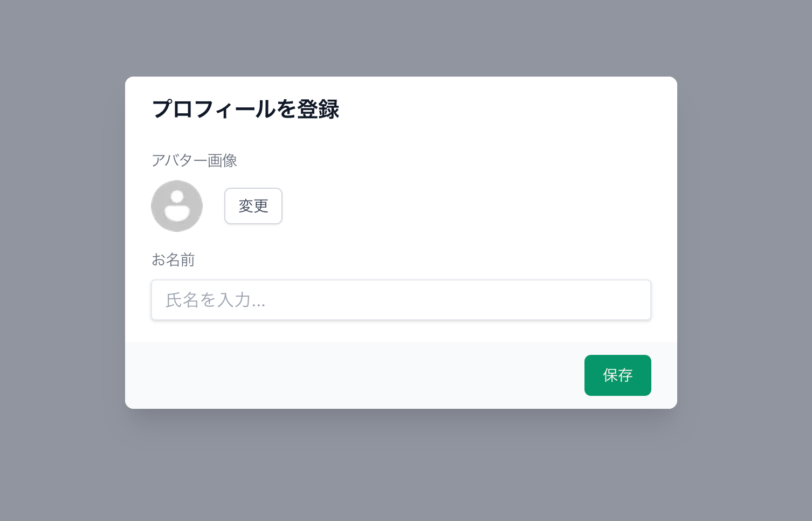Click the アバター画像 label text
This screenshot has width=812, height=521.
194,160
